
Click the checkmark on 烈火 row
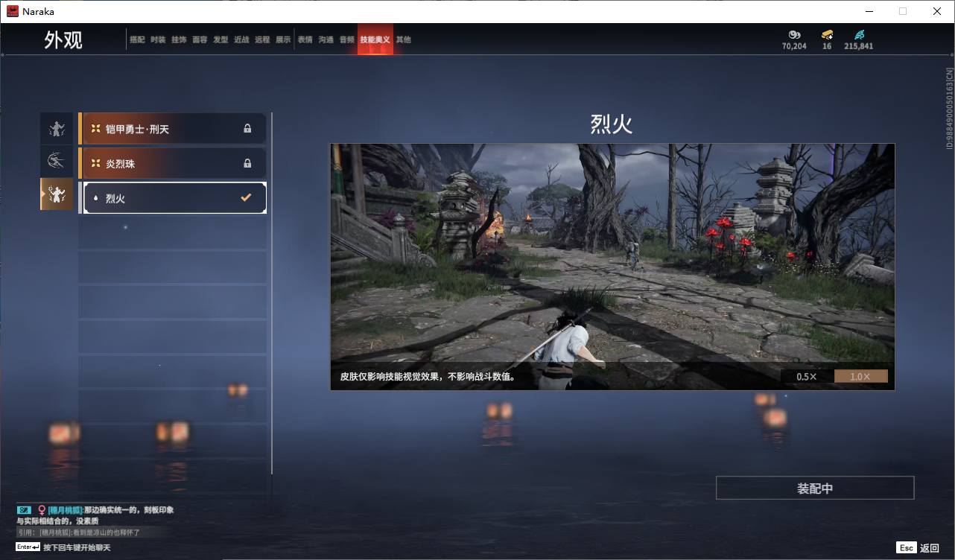(x=246, y=197)
